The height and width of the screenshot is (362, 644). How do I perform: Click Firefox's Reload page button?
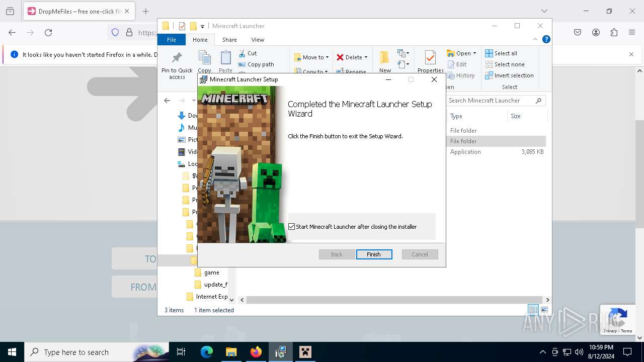48,32
